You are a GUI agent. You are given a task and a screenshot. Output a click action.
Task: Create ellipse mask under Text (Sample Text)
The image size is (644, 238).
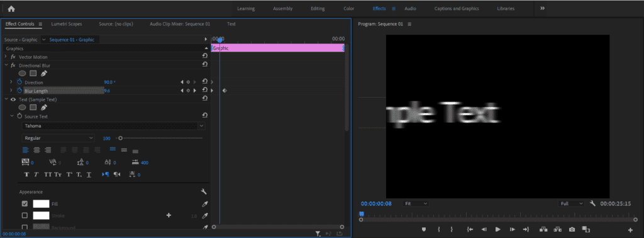(x=22, y=108)
